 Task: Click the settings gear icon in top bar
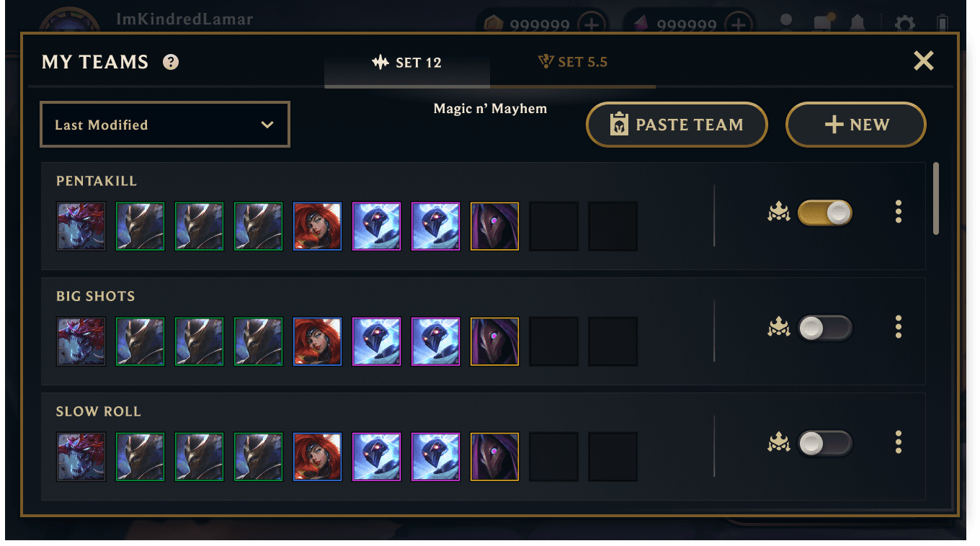pyautogui.click(x=904, y=24)
